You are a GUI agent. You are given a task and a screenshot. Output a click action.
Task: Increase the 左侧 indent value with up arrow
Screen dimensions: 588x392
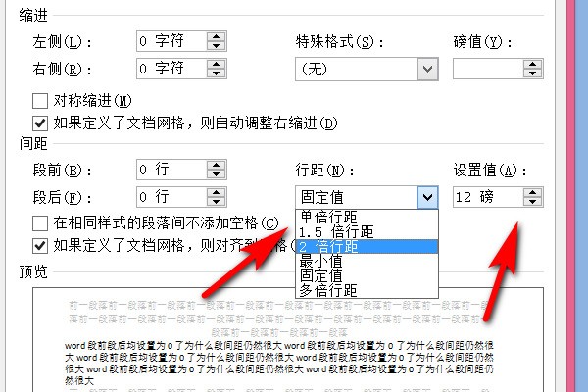point(216,36)
